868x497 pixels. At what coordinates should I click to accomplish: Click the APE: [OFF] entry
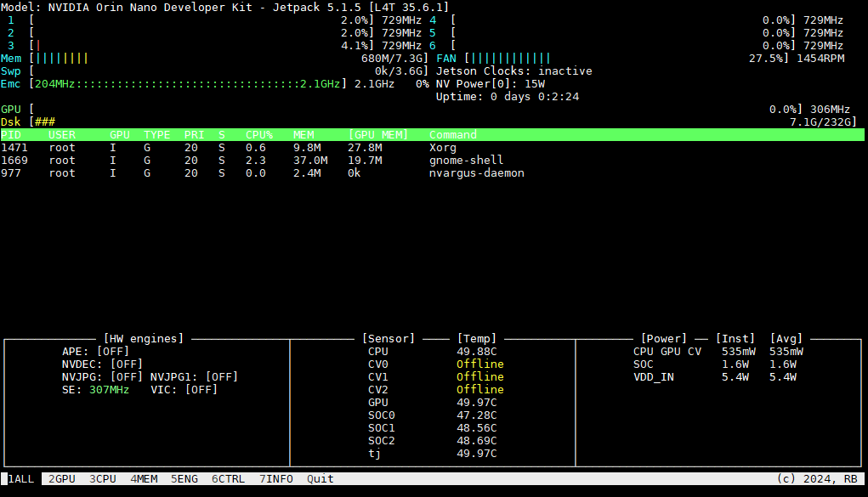96,352
